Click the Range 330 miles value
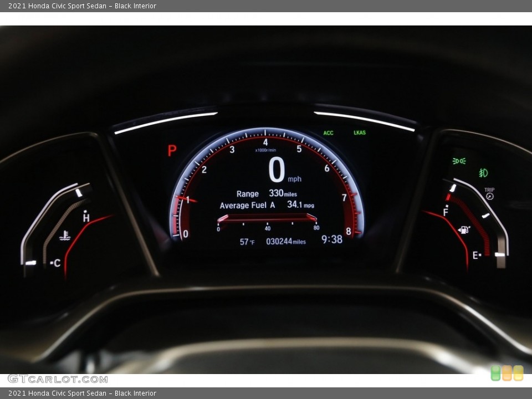The image size is (532, 399). coord(283,193)
